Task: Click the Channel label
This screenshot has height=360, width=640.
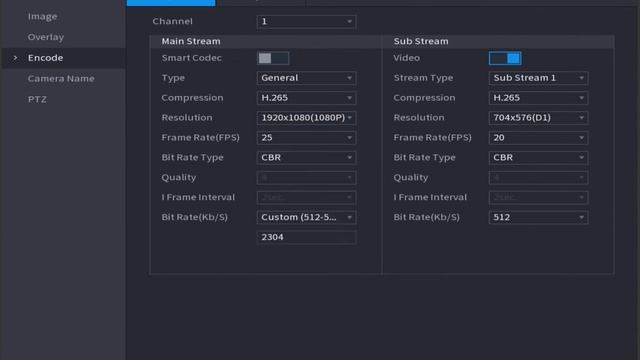Action: coord(172,21)
